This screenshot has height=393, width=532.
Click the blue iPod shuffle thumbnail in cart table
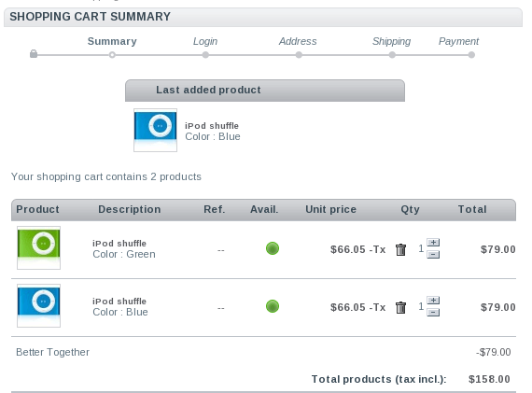38,306
